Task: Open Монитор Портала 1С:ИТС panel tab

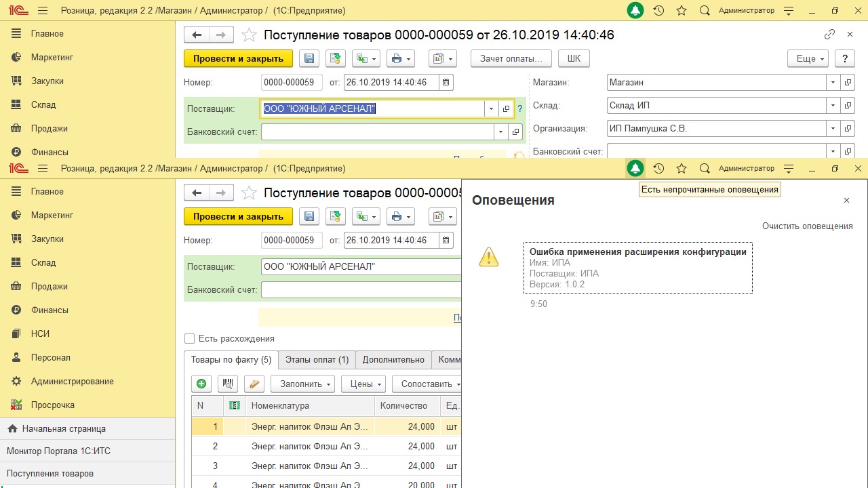Action: tap(87, 451)
